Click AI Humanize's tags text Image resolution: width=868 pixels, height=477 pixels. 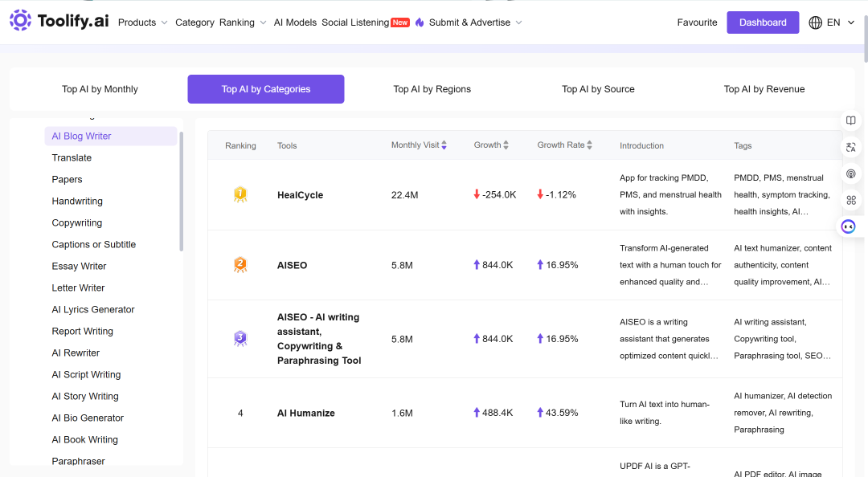click(x=783, y=413)
